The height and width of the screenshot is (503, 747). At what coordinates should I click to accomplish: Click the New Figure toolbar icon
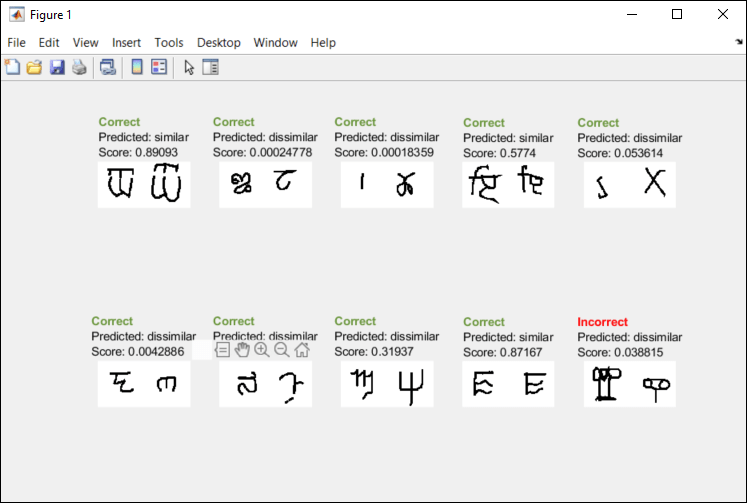coord(13,68)
